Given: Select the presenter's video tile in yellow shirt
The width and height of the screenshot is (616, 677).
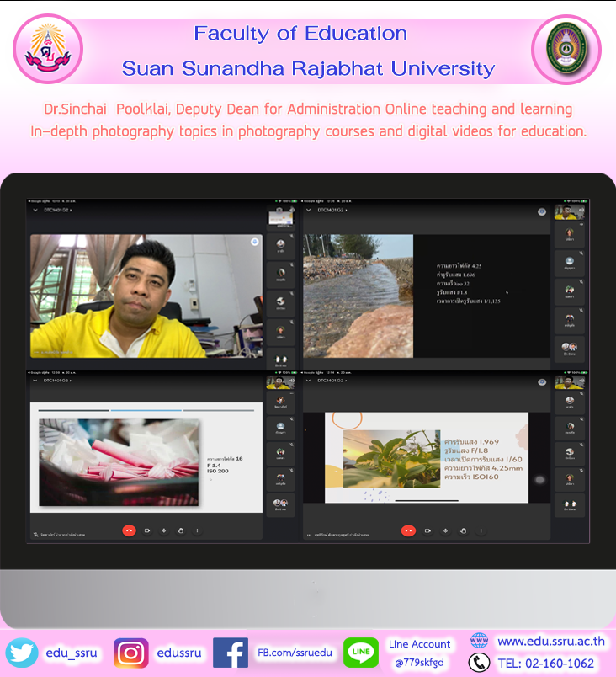Looking at the screenshot, I should 146,296.
